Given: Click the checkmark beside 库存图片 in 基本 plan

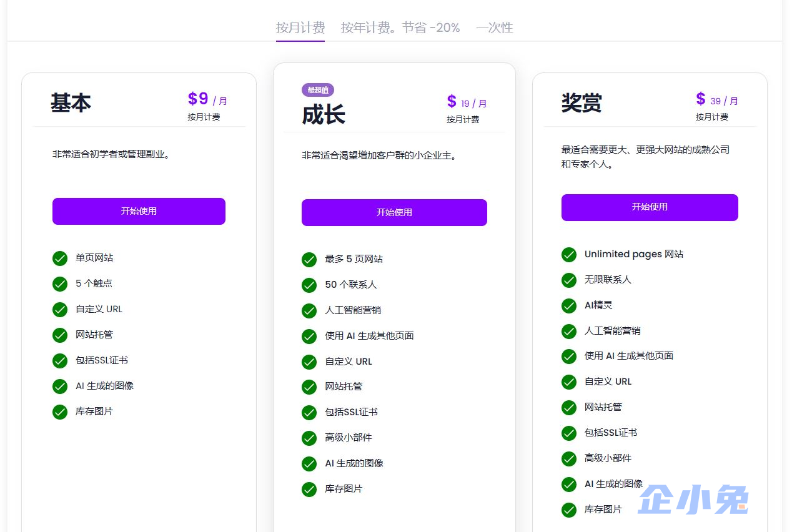Looking at the screenshot, I should pos(60,411).
